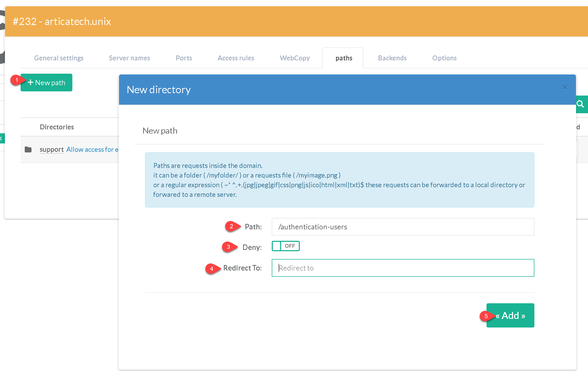Click the support directory link
The height and width of the screenshot is (378, 588).
point(52,149)
